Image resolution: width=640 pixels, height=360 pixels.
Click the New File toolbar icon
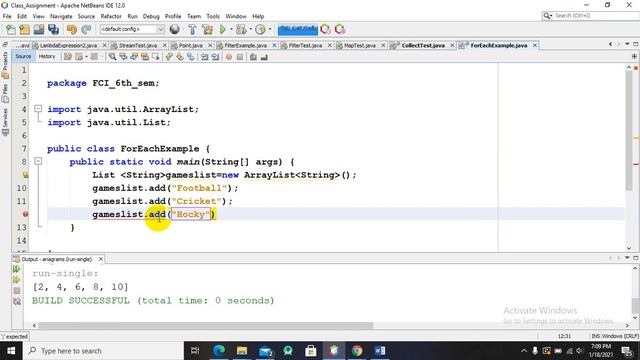pos(11,29)
